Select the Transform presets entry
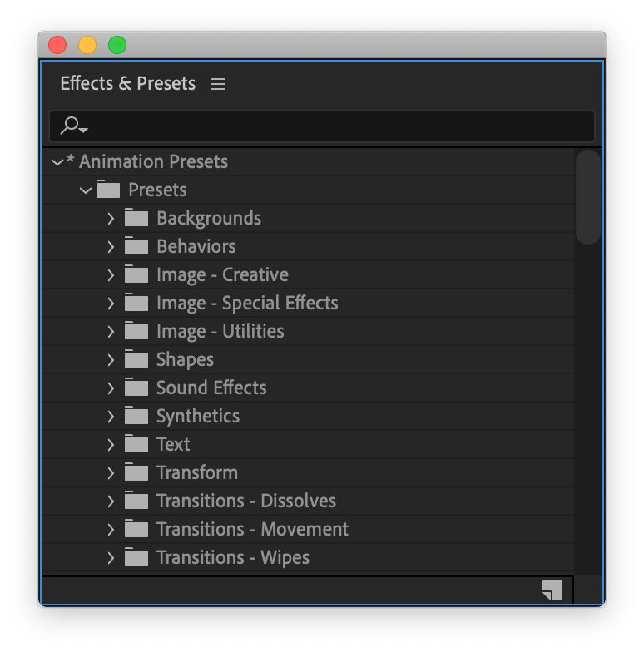Viewport: 644px width, 652px height. coord(197,472)
